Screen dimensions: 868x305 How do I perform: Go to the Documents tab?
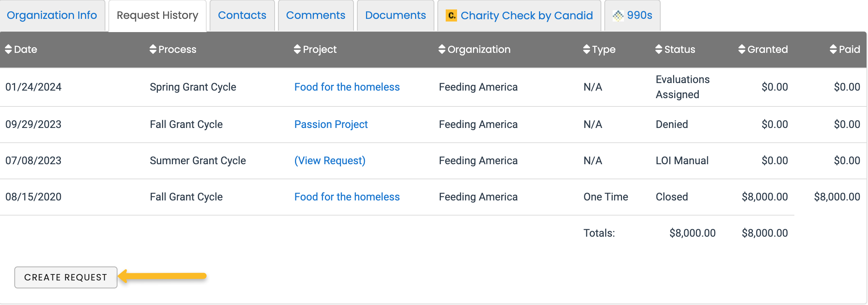click(x=395, y=15)
